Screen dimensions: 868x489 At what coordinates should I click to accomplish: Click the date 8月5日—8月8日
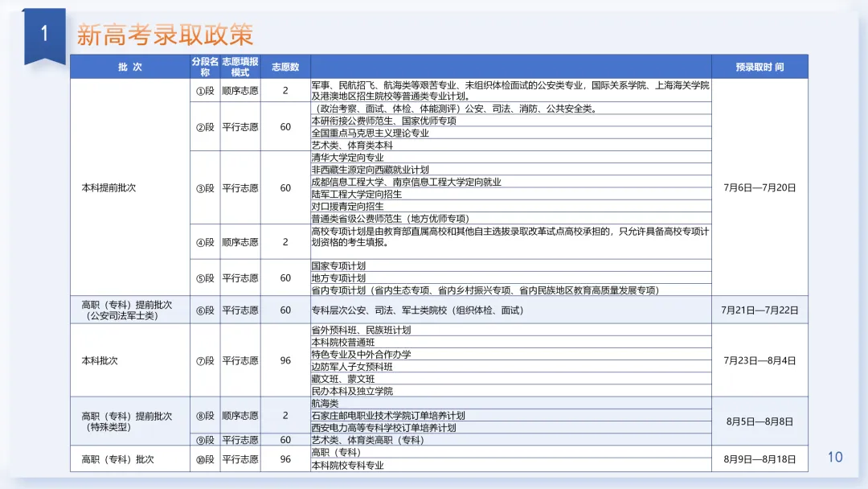[x=759, y=421]
